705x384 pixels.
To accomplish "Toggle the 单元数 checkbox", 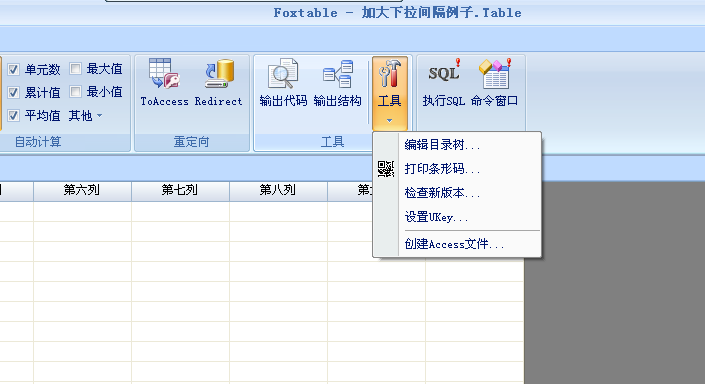I will (x=13, y=69).
